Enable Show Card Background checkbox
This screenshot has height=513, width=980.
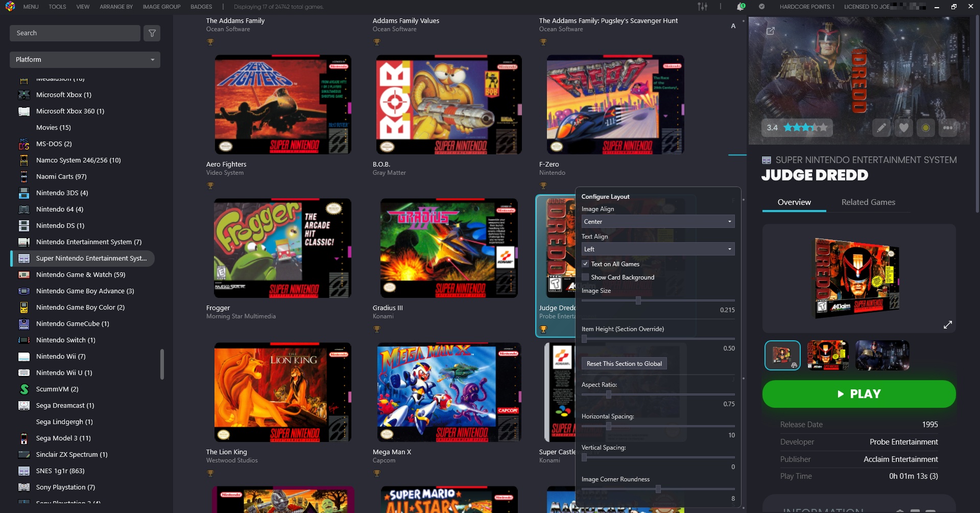(x=585, y=277)
